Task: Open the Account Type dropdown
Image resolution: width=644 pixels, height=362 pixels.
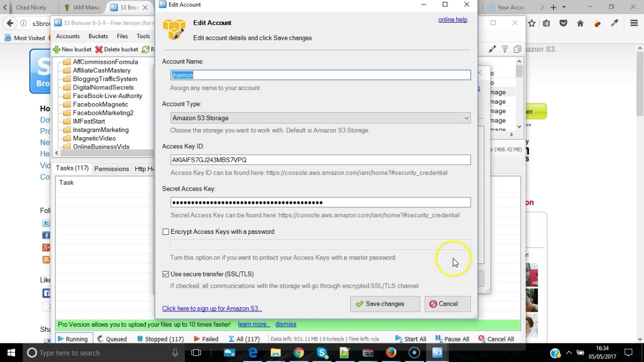Action: point(320,118)
